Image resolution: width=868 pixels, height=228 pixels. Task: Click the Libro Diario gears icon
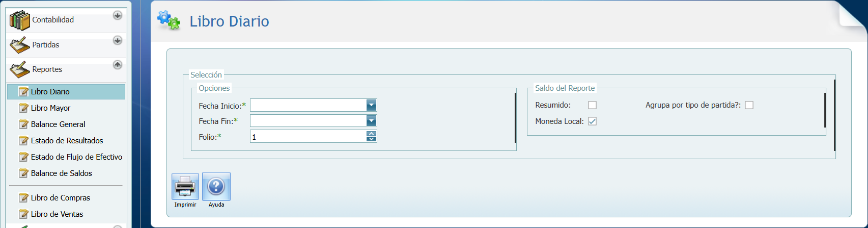[169, 21]
